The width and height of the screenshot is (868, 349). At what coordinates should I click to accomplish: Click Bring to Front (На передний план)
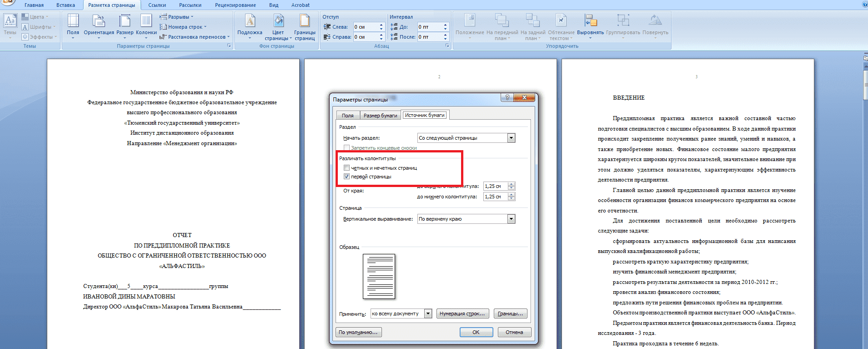point(502,27)
